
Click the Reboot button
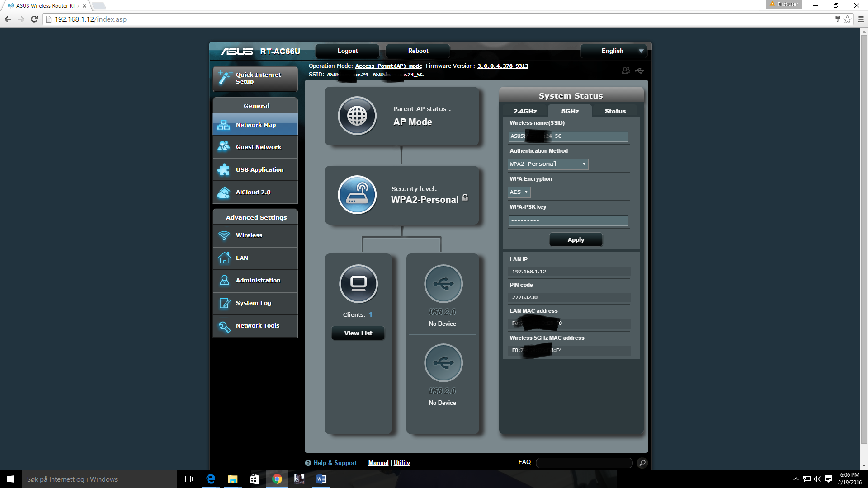[x=418, y=51]
